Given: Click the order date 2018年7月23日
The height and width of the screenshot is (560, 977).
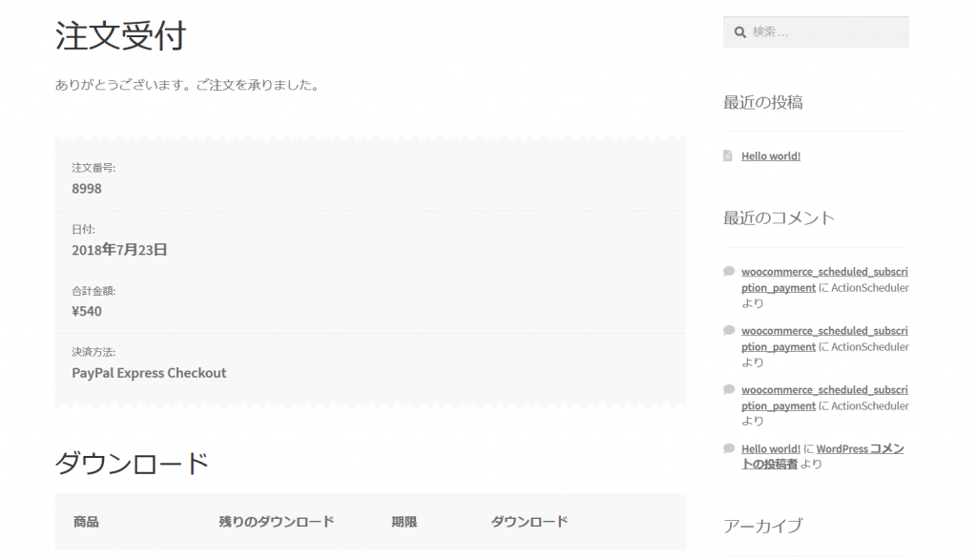Looking at the screenshot, I should [x=119, y=250].
